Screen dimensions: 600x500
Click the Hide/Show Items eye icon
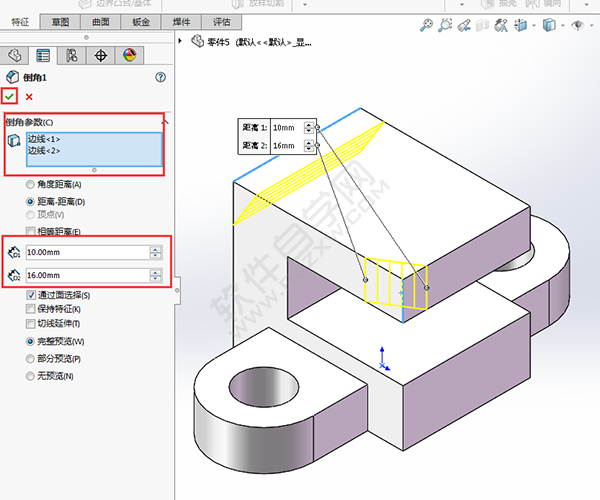[577, 26]
